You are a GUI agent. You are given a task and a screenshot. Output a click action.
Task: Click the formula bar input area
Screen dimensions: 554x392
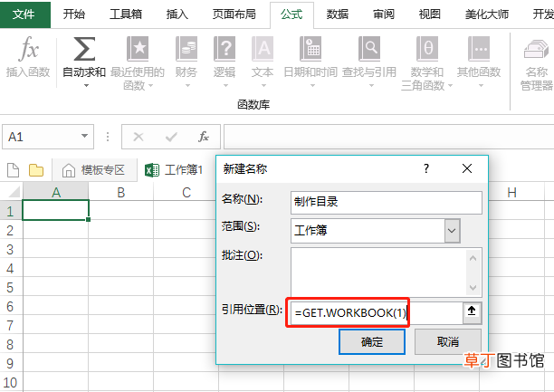pyautogui.click(x=388, y=137)
